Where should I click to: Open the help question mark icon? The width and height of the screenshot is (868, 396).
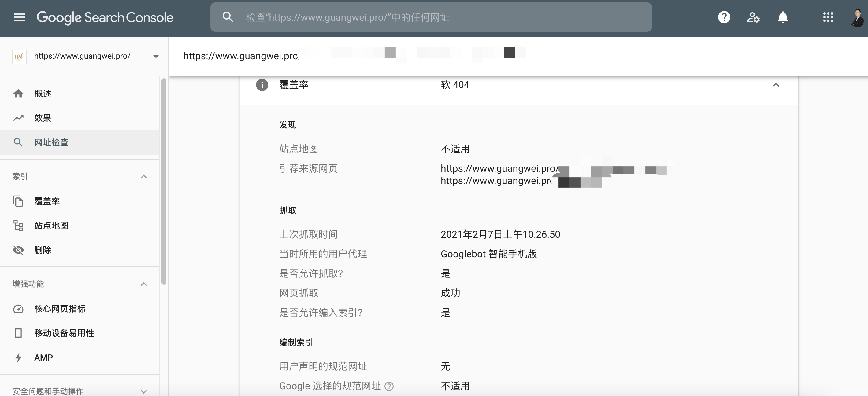pos(724,17)
